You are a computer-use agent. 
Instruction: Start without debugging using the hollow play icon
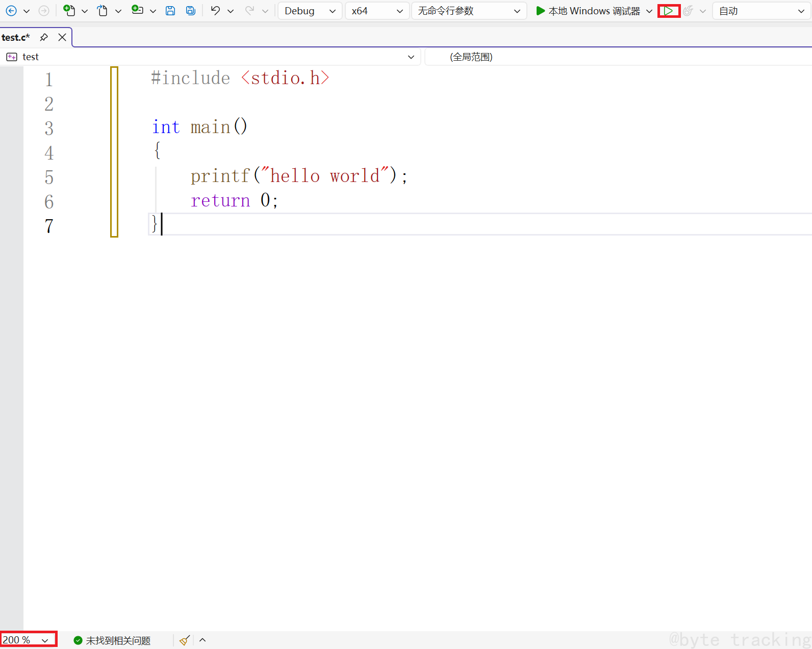[x=668, y=11]
